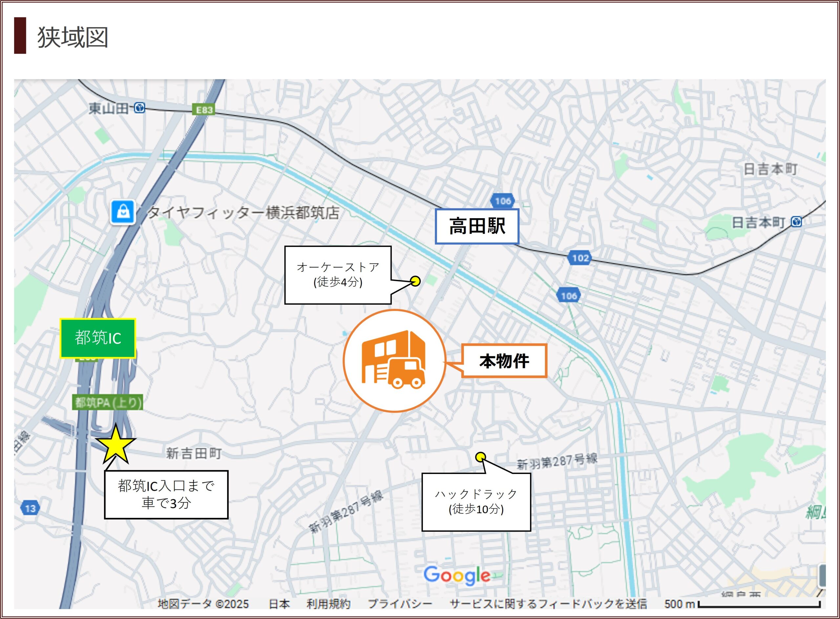Image resolution: width=840 pixels, height=619 pixels.
Task: Click the 東山田 station subway icon
Action: [x=139, y=108]
